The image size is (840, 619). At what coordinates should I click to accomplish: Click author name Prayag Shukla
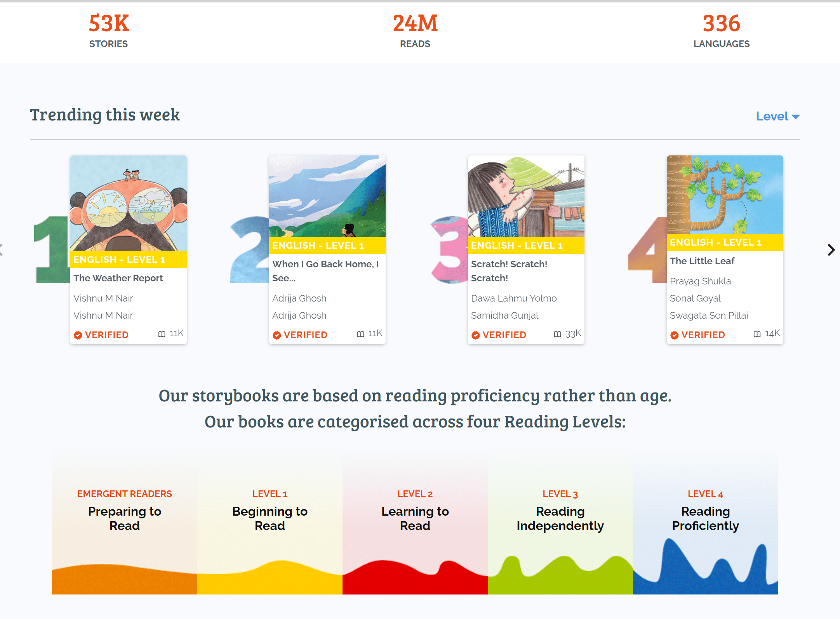coord(700,281)
